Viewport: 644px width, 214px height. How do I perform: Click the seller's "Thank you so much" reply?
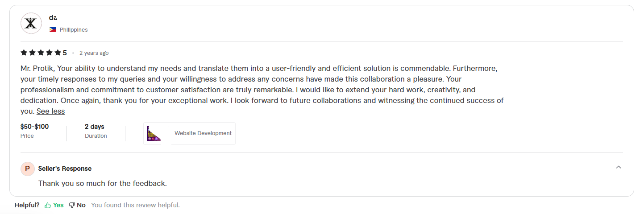(x=102, y=183)
